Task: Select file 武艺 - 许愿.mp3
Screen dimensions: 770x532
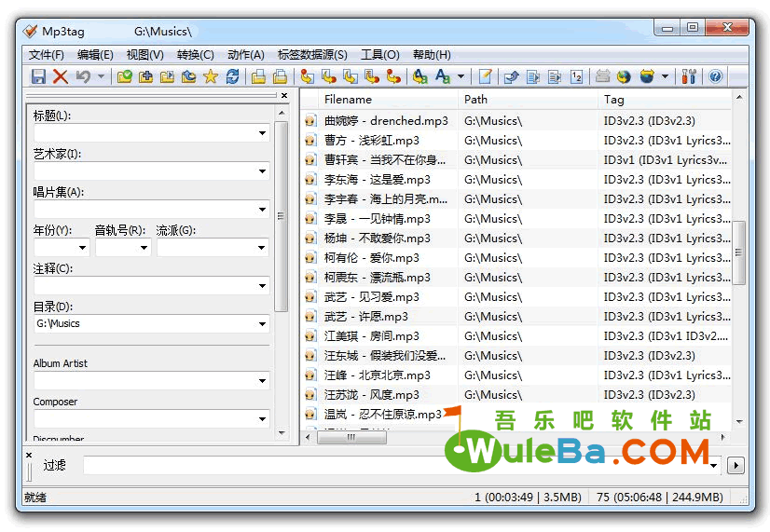Action: (x=365, y=317)
